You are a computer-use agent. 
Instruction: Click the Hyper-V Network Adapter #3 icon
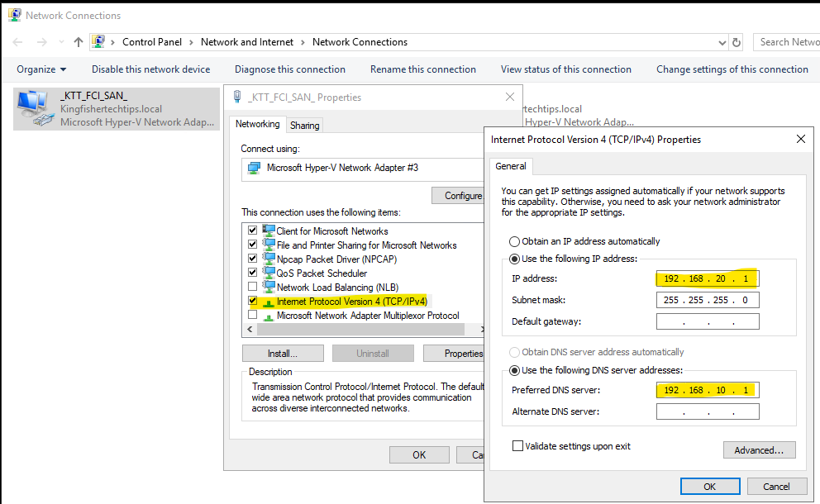[x=254, y=168]
